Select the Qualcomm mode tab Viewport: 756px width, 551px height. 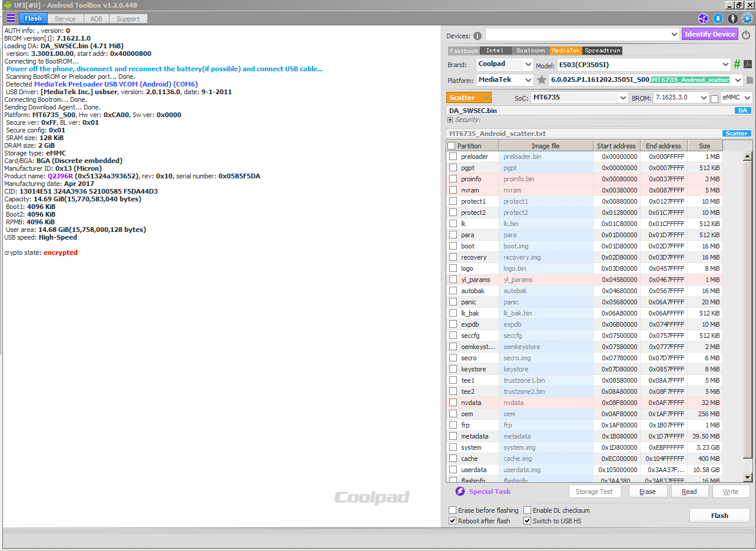coord(530,51)
